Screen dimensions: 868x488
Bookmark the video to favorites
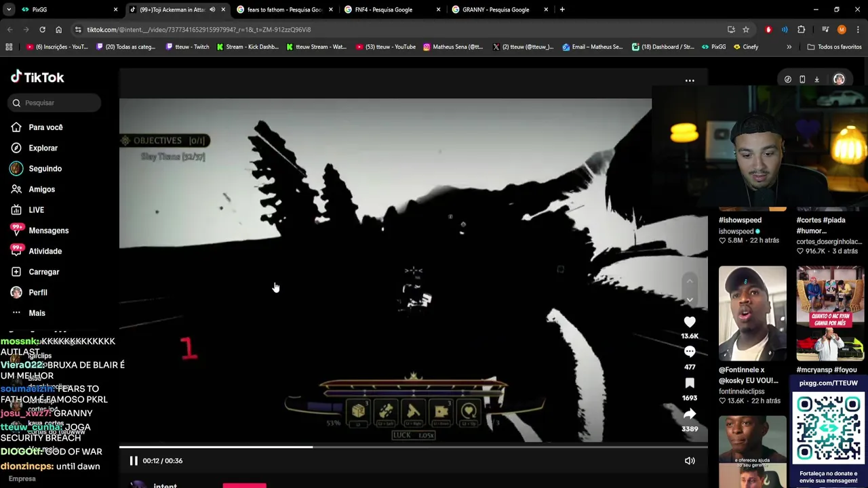(690, 384)
